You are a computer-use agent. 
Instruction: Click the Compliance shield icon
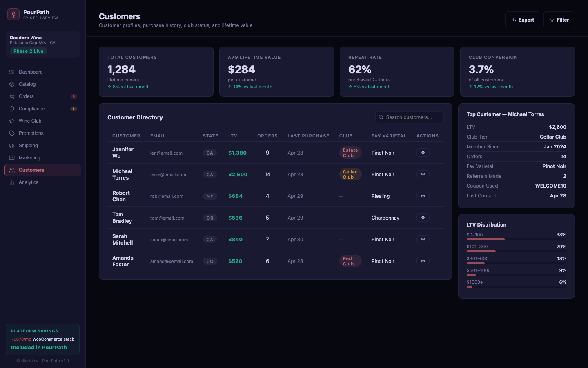[x=12, y=109]
